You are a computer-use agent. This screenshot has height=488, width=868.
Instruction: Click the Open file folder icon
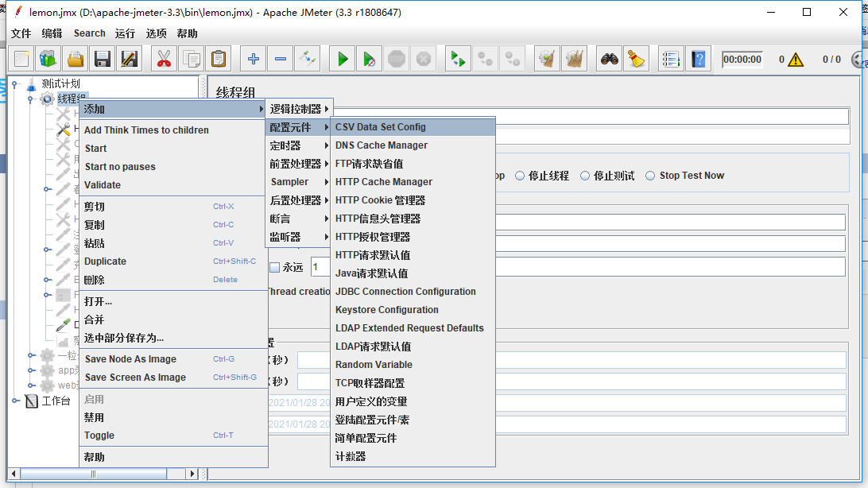76,59
